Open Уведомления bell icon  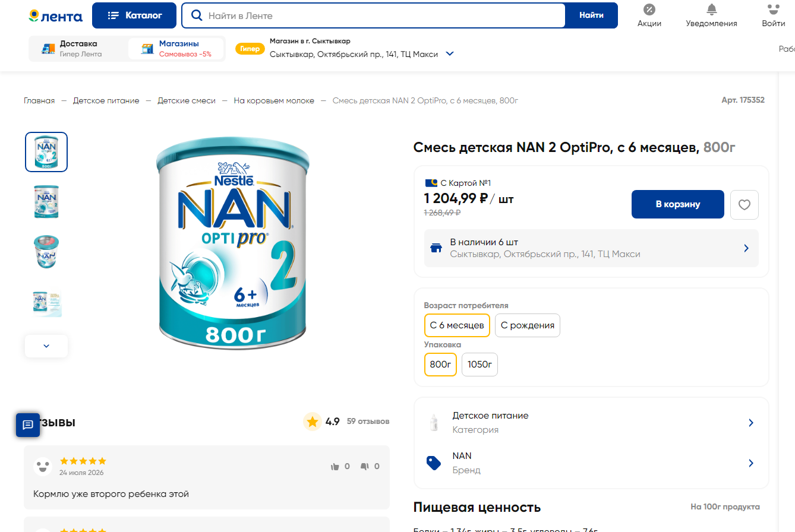tap(711, 9)
